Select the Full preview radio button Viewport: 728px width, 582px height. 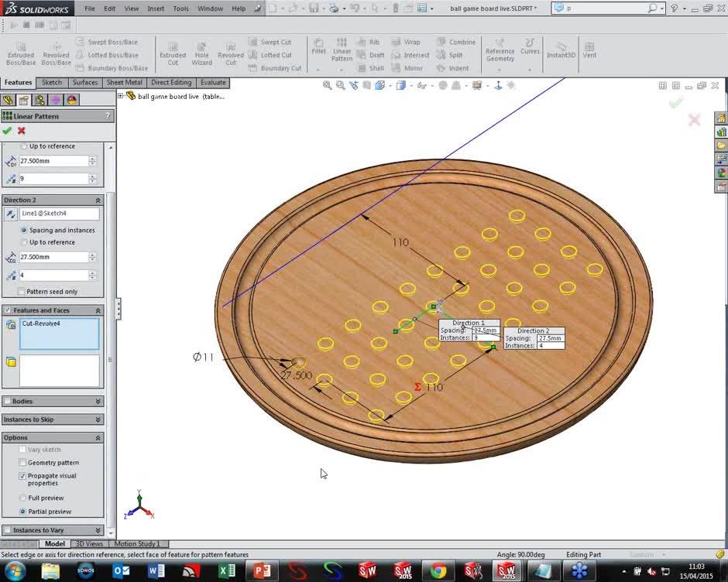22,498
